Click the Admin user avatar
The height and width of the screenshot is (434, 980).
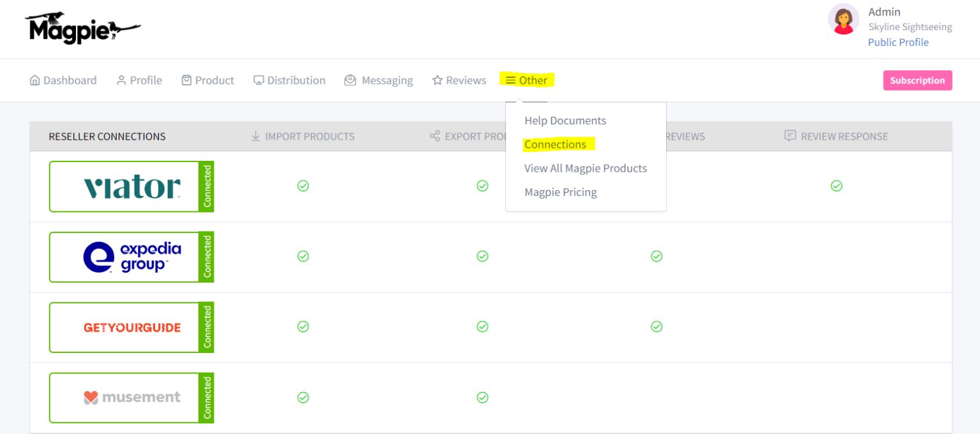click(843, 19)
